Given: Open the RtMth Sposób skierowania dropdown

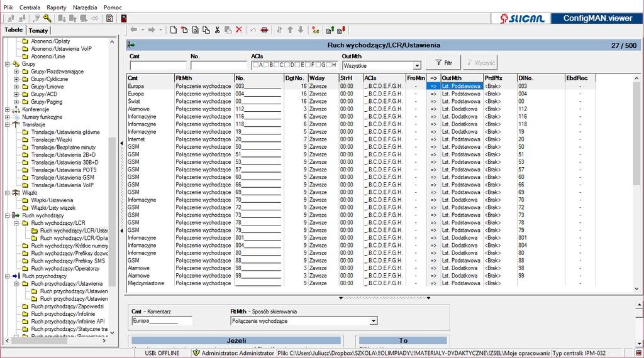Looking at the screenshot, I should pos(374,321).
